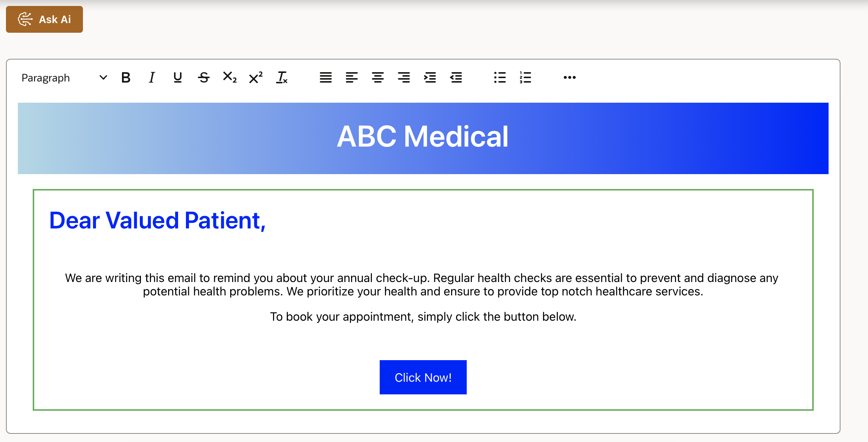Show more toolbar options
This screenshot has width=868, height=442.
click(569, 78)
